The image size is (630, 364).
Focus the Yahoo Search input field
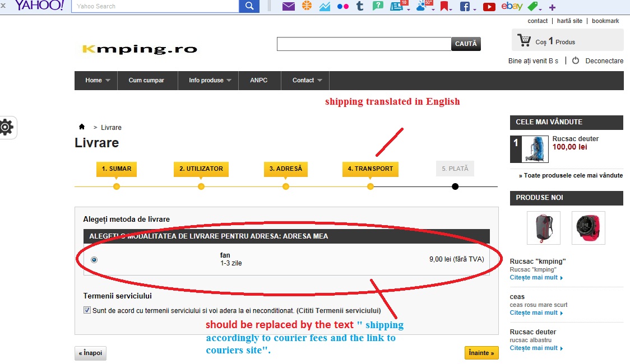pos(155,6)
